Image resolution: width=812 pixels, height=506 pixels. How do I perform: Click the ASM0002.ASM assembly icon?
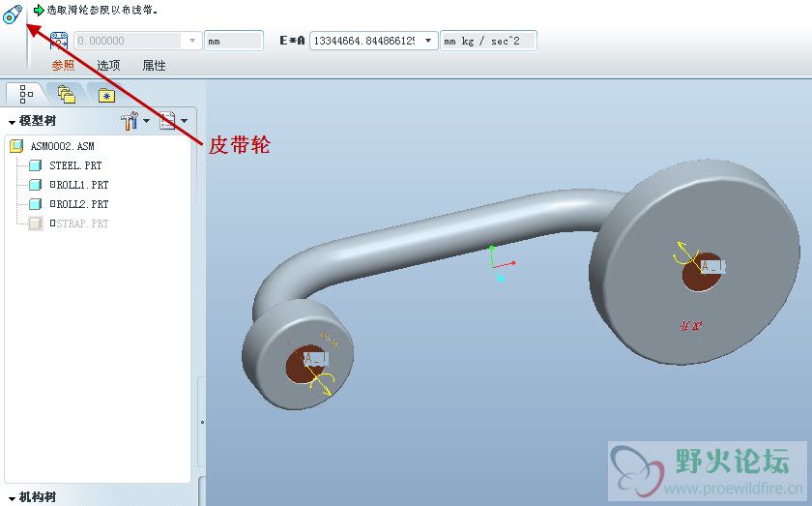[17, 146]
